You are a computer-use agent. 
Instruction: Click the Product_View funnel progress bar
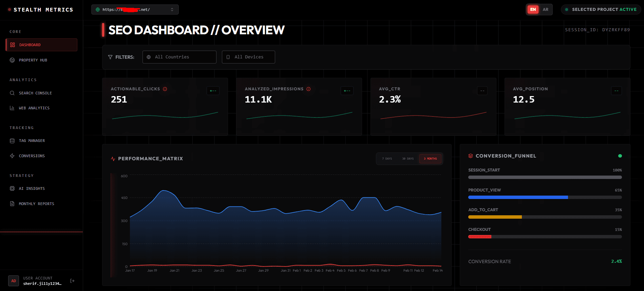coord(545,197)
